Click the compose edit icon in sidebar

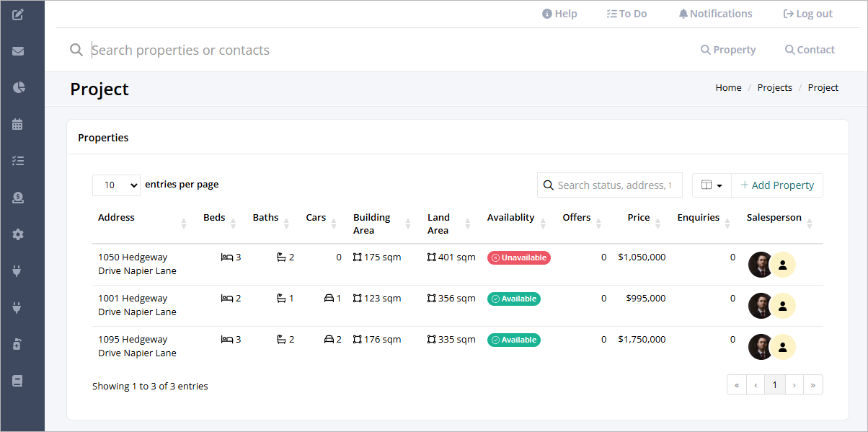(x=18, y=14)
